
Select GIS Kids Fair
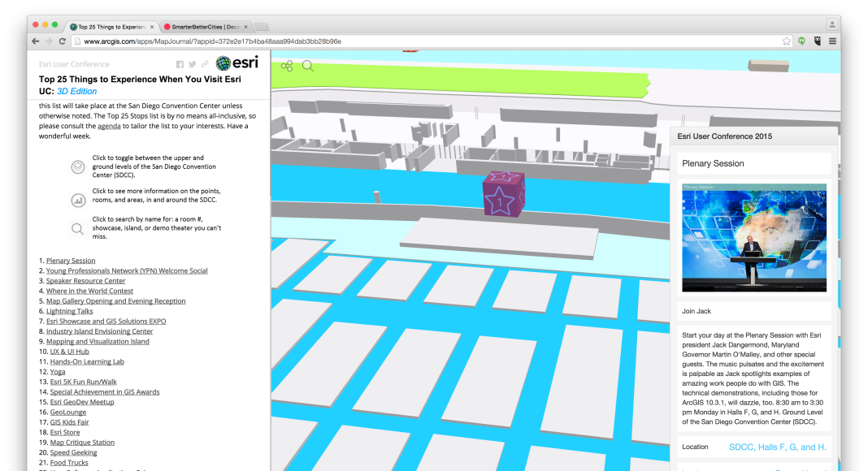[69, 422]
